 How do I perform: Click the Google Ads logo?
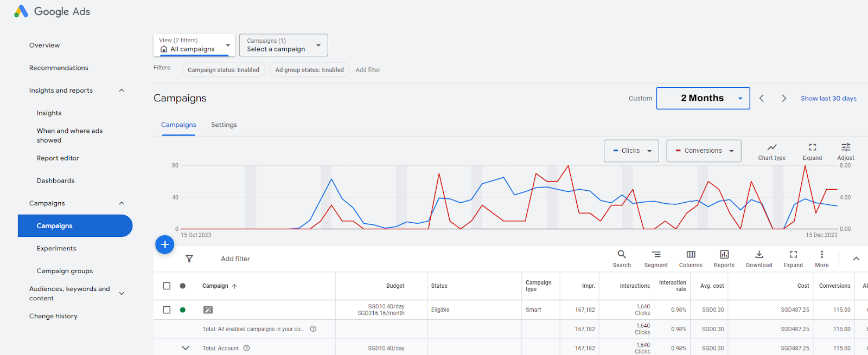(x=52, y=11)
